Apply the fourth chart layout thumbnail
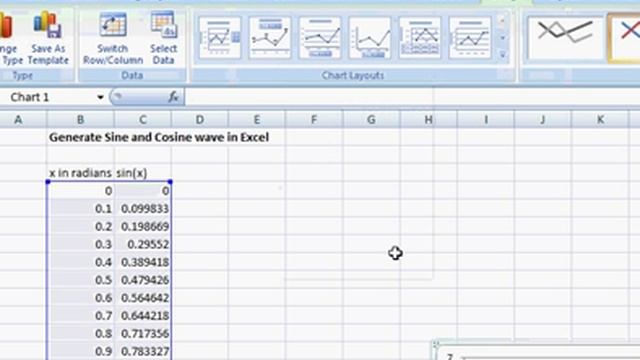The height and width of the screenshot is (360, 640). tap(370, 38)
